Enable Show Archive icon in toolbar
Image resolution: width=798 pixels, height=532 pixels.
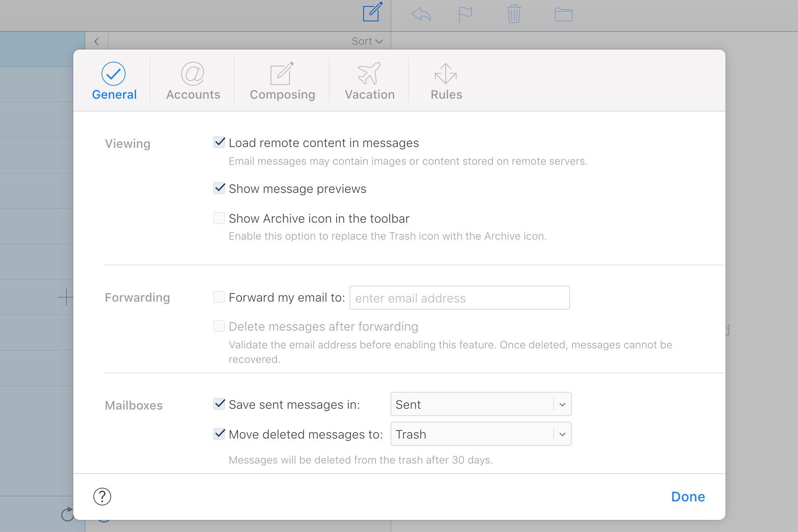tap(219, 219)
